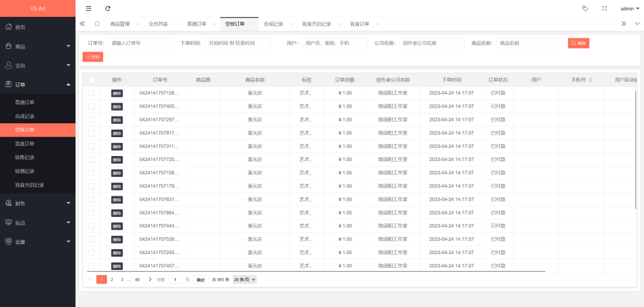Click the 设置 monitor icon in the sidebar
This screenshot has width=644, height=307.
point(8,241)
